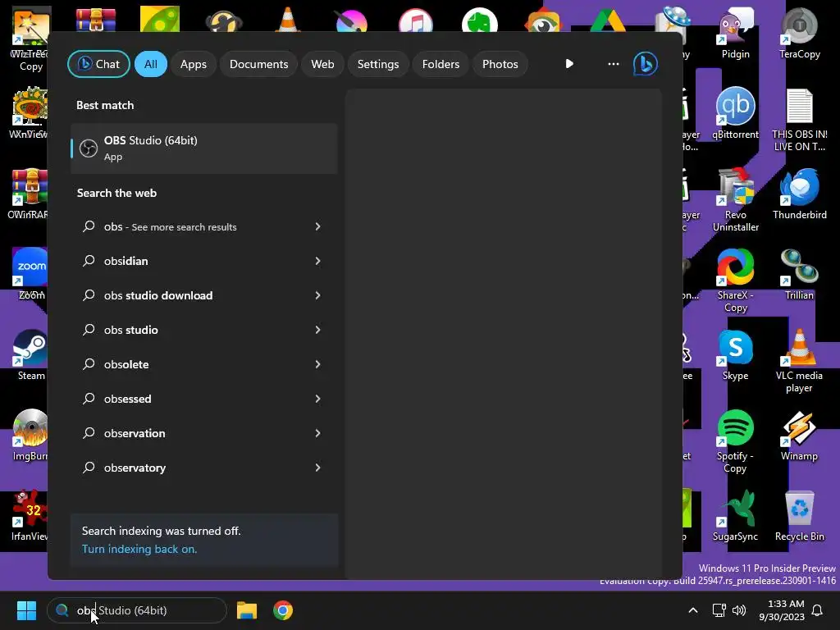This screenshot has width=840, height=630.
Task: Expand 'obs - See more search results' chevron
Action: [x=317, y=226]
